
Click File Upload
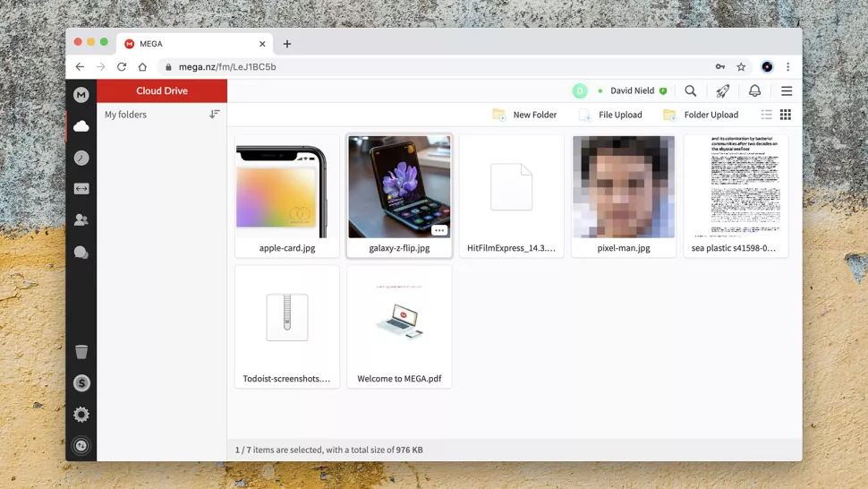(610, 115)
